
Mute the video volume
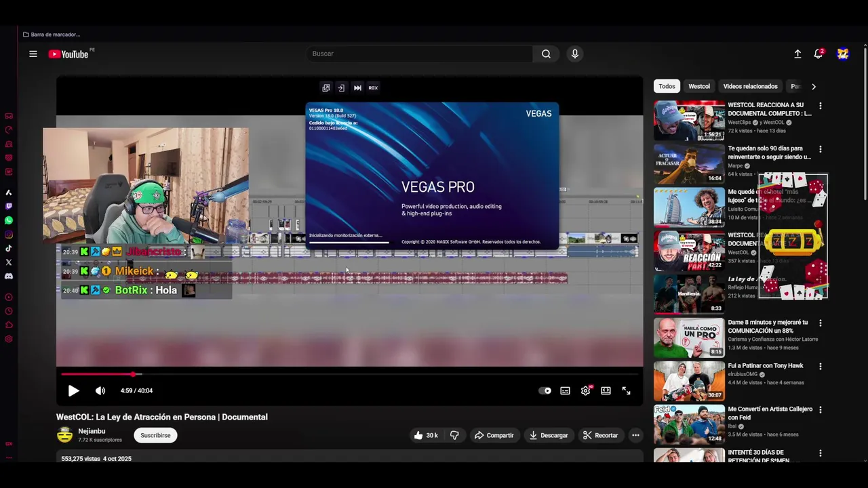click(100, 390)
